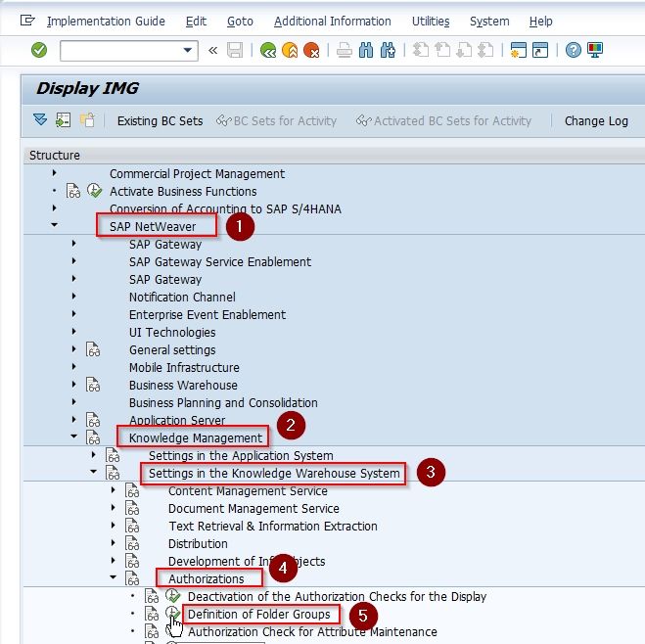The height and width of the screenshot is (644, 645).
Task: Click the First Page icon
Action: click(x=421, y=50)
